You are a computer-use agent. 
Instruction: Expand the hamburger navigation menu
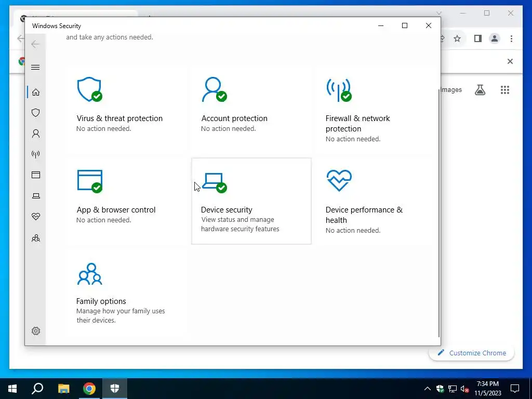tap(35, 67)
